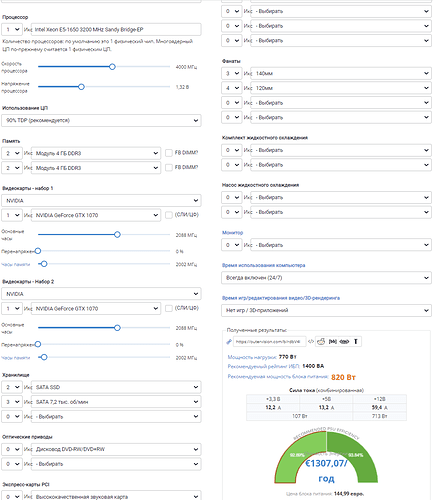Image resolution: width=433 pixels, height=500 pixels.
Task: Click the 144,99 евро PSU price
Action: tap(349, 494)
